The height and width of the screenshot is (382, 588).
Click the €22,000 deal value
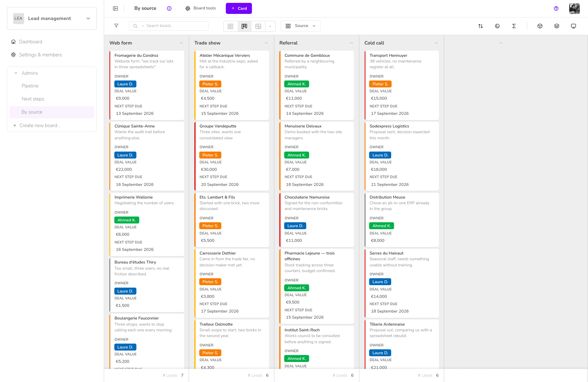point(124,169)
